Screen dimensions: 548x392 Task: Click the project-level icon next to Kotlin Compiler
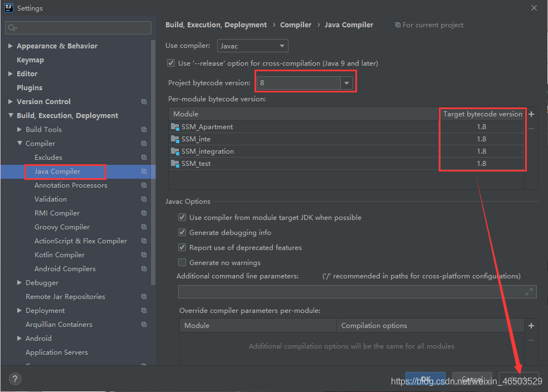point(144,254)
